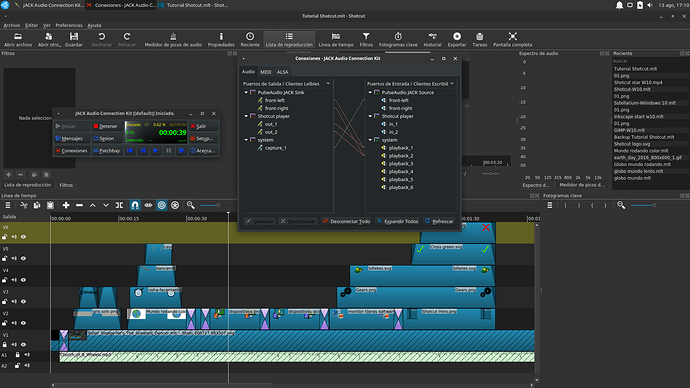Collapse the system output ports node
Viewport: 690px width, 388px height.
[246, 140]
